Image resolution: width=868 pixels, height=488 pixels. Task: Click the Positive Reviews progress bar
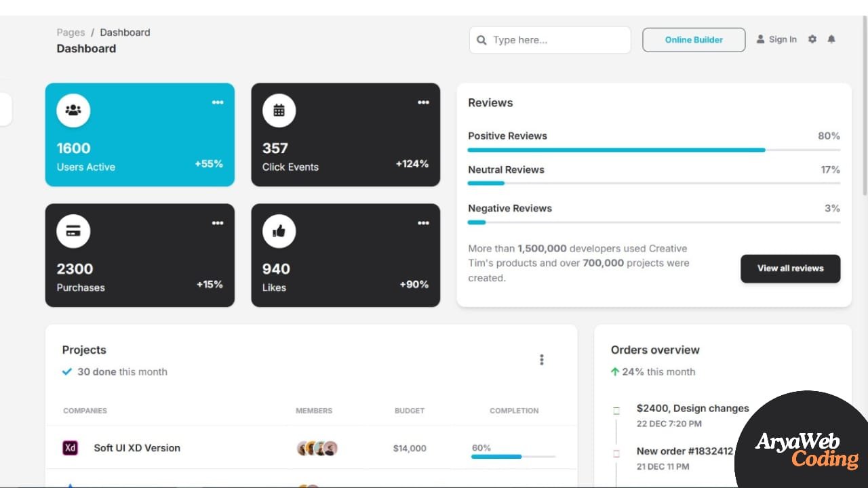(654, 150)
